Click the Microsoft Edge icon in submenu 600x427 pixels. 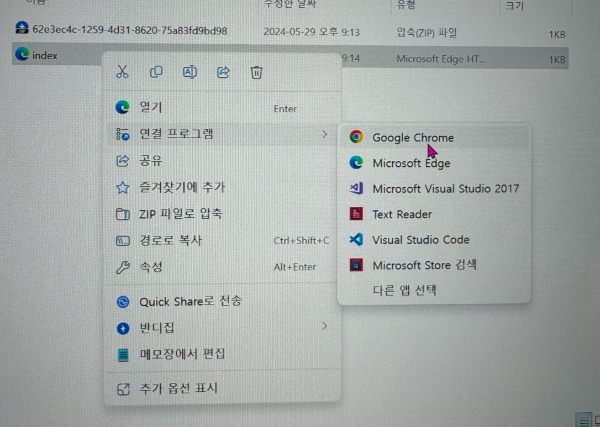tap(356, 163)
